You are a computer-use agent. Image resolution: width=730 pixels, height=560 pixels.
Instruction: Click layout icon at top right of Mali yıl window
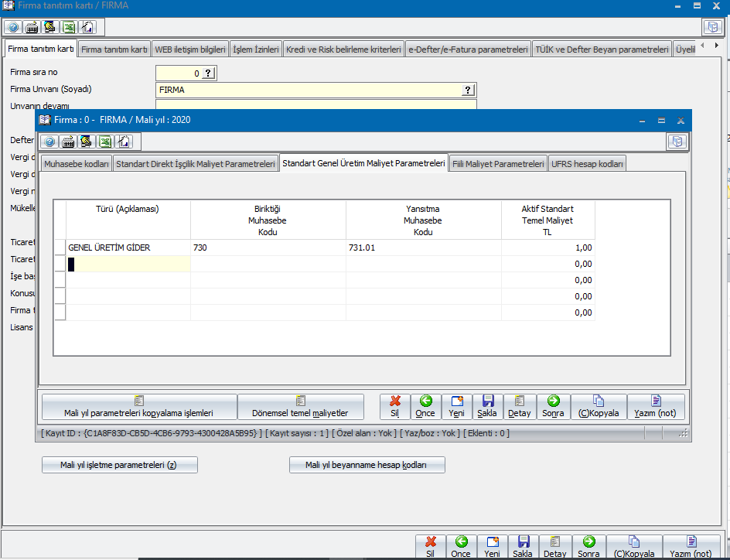[x=677, y=142]
